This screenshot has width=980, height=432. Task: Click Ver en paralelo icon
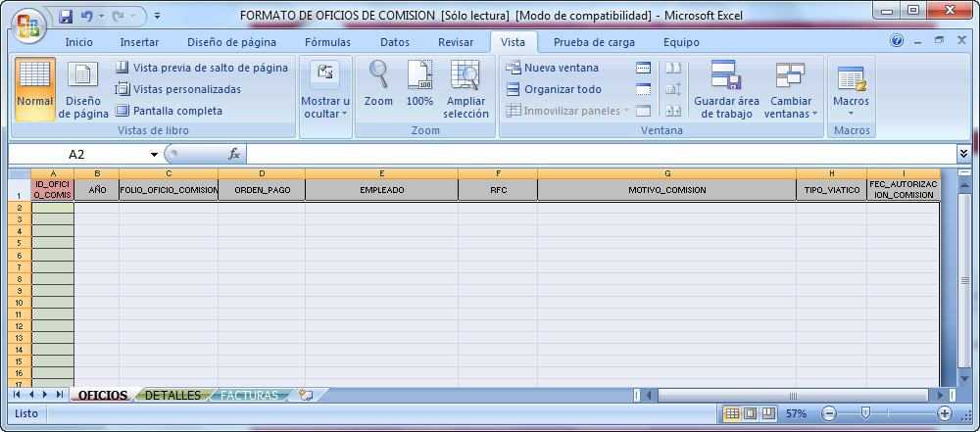tap(673, 68)
